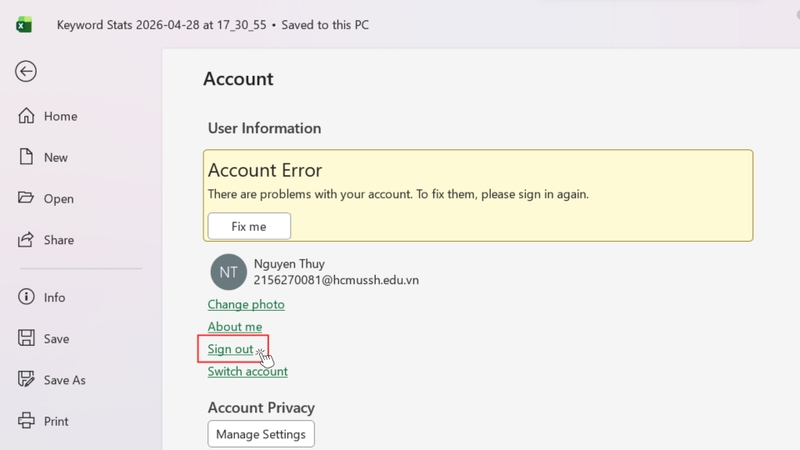Click the Share arrow icon

[x=26, y=239]
